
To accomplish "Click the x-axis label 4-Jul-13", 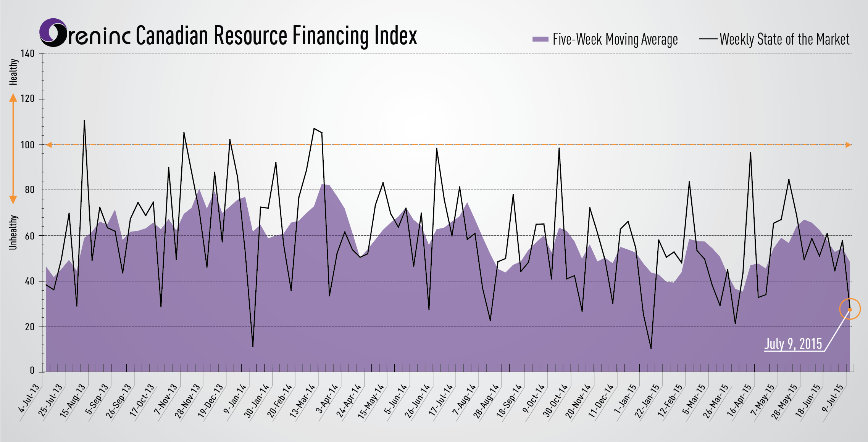I will [29, 399].
